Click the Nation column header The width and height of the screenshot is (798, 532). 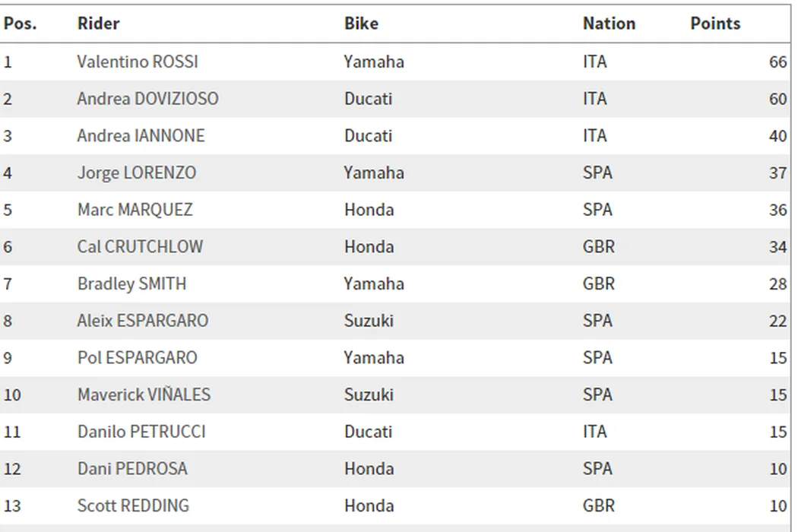tap(609, 24)
